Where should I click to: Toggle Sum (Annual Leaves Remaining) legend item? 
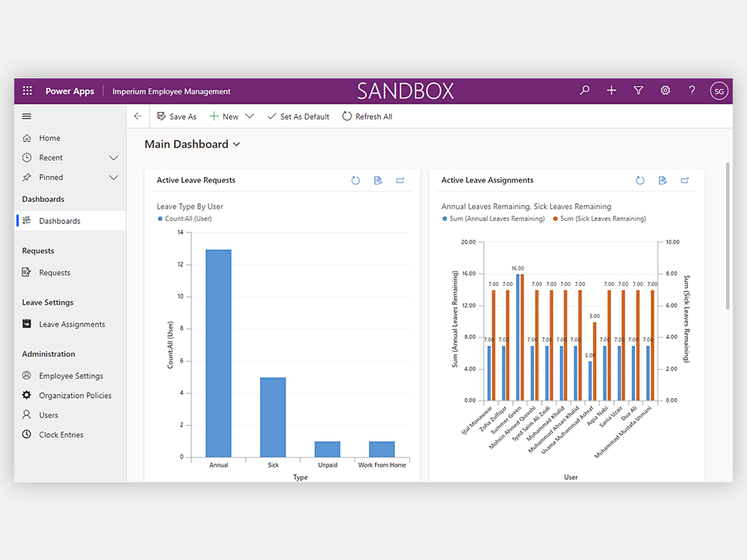click(494, 219)
